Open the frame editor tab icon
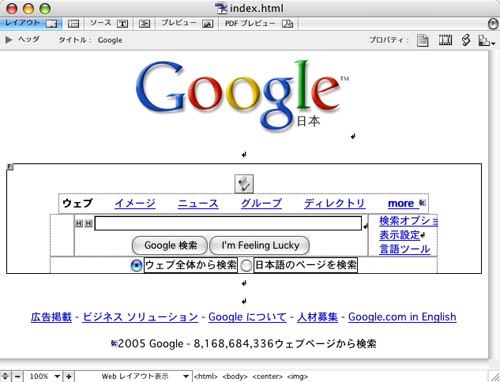500x382 pixels. pyautogui.click(x=73, y=24)
